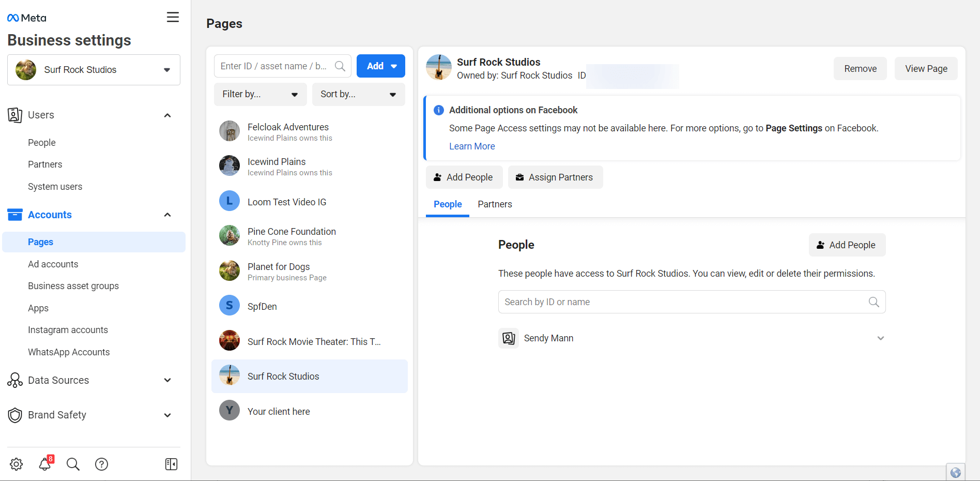Image resolution: width=980 pixels, height=481 pixels.
Task: Follow the Learn More link
Action: click(472, 146)
